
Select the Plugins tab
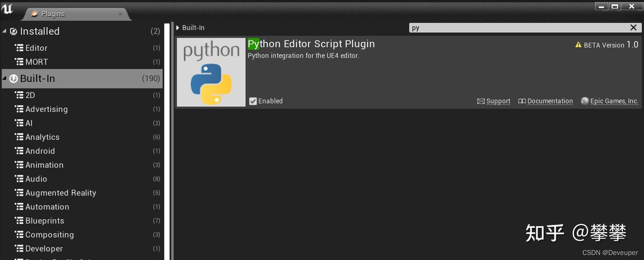[x=53, y=14]
